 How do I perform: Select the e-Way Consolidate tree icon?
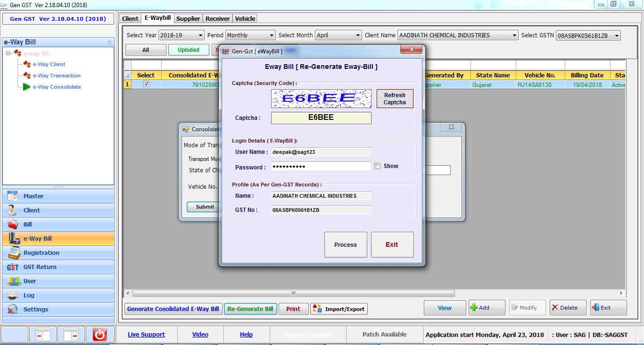point(26,87)
